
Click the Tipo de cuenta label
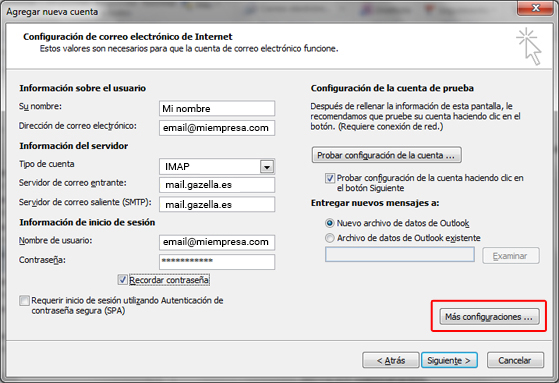[47, 164]
